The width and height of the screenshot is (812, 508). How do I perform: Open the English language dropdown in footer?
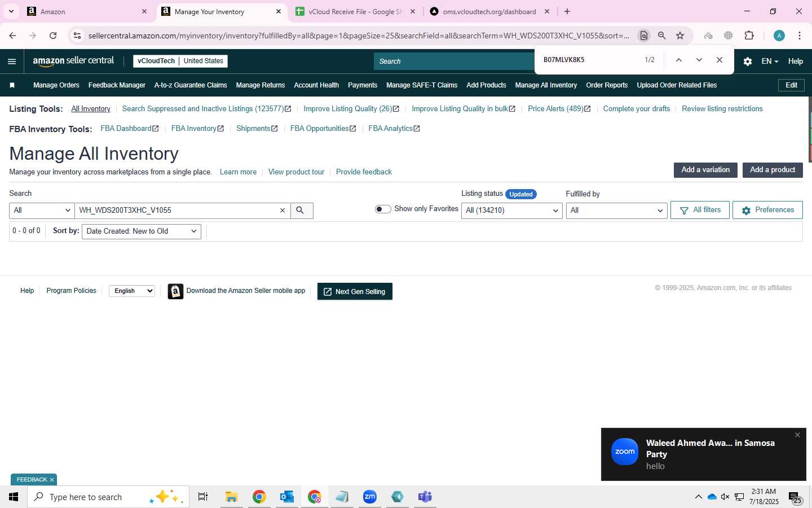(132, 291)
